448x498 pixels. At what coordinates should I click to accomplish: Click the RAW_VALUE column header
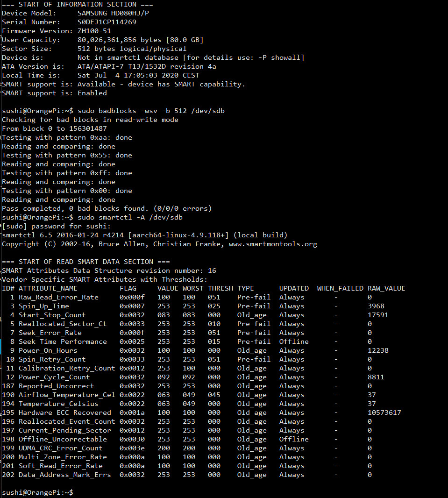click(386, 288)
